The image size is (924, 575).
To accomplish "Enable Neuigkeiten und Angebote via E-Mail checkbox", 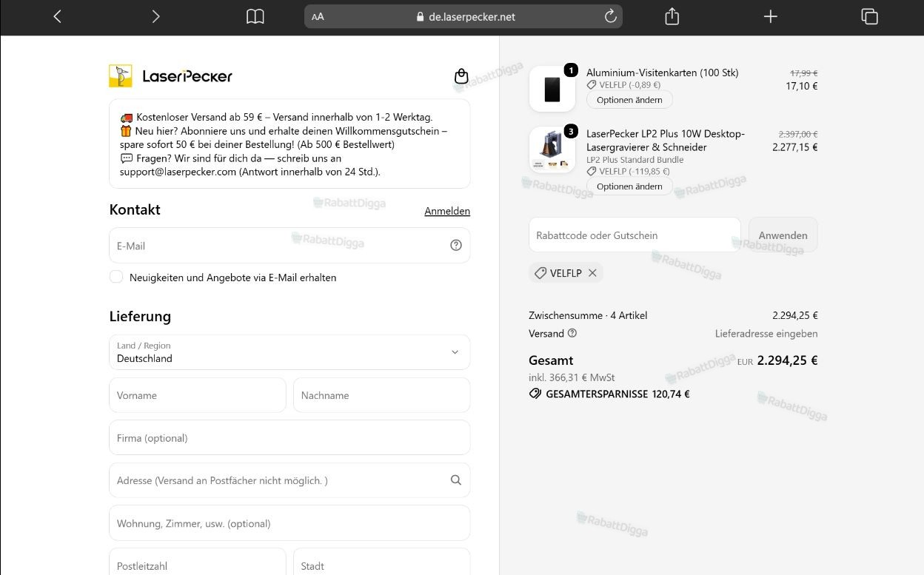I will [116, 277].
